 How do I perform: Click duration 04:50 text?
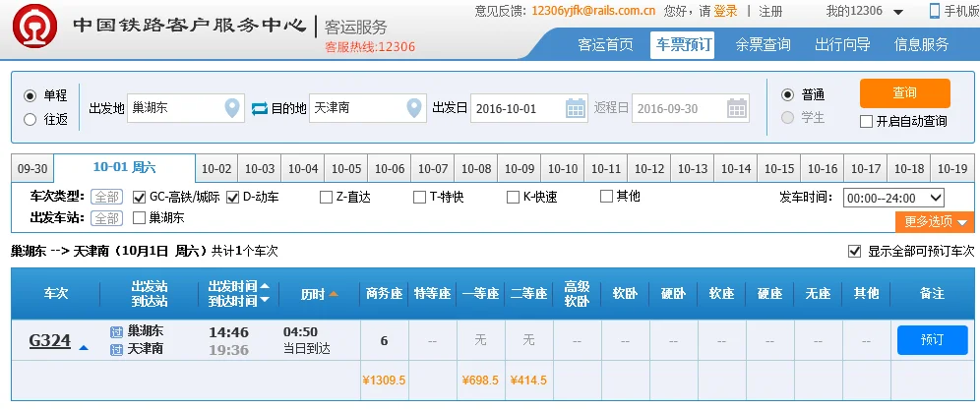(301, 332)
